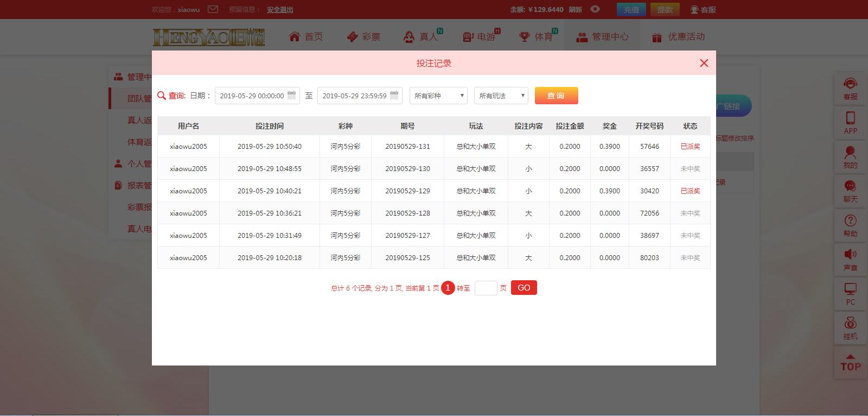Click 已派奖 status for period 131
The image size is (868, 416).
pos(690,147)
